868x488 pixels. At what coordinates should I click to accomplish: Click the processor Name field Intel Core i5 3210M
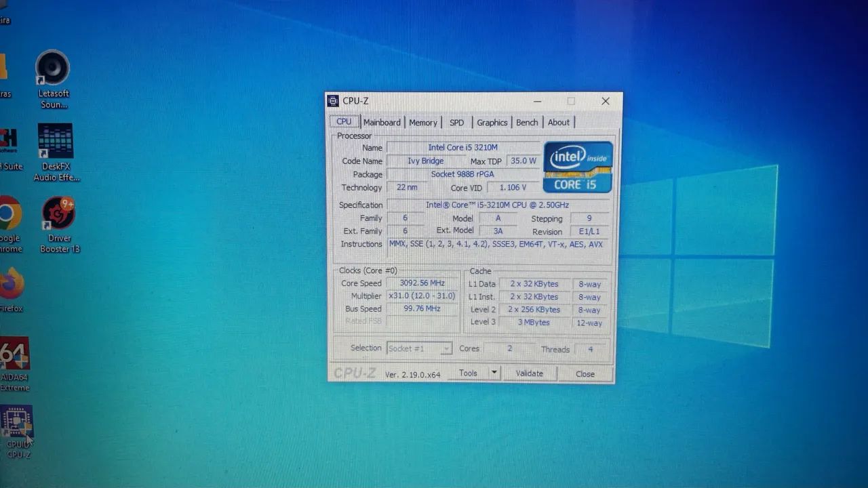[463, 147]
